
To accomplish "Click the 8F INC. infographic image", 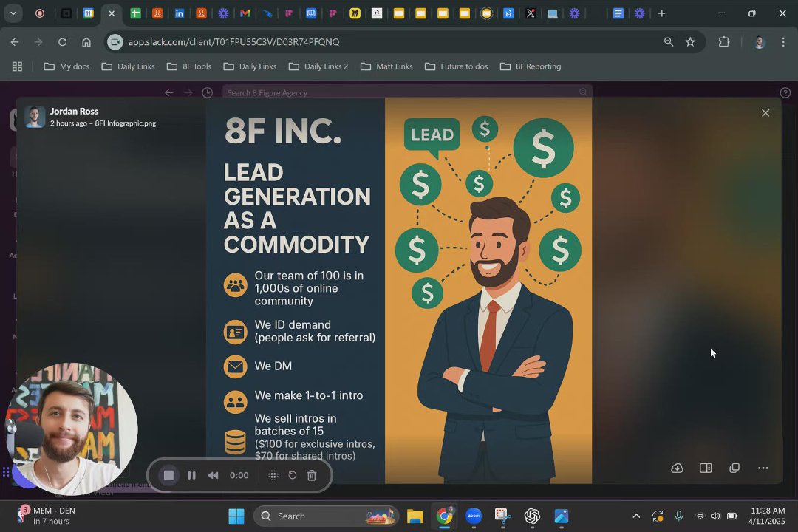I will tap(399, 290).
